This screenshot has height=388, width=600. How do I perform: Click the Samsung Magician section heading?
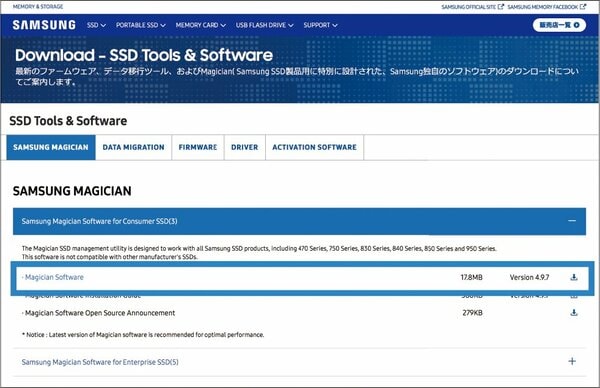(72, 191)
